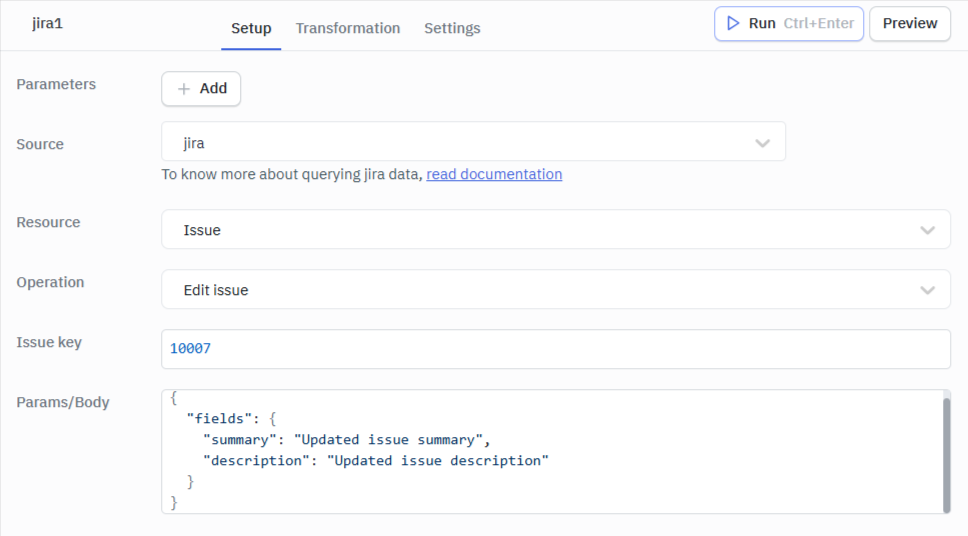The height and width of the screenshot is (536, 968).
Task: Click the Params/Body label
Action: click(63, 403)
